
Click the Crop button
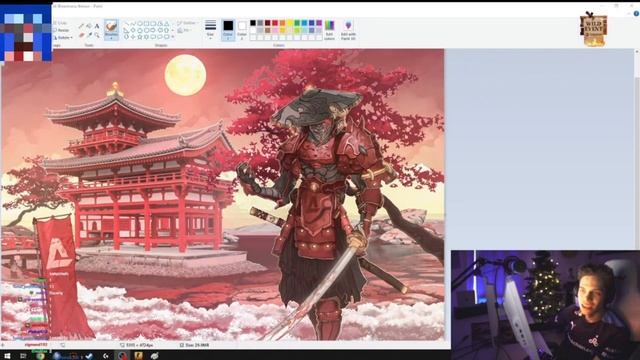click(x=60, y=23)
